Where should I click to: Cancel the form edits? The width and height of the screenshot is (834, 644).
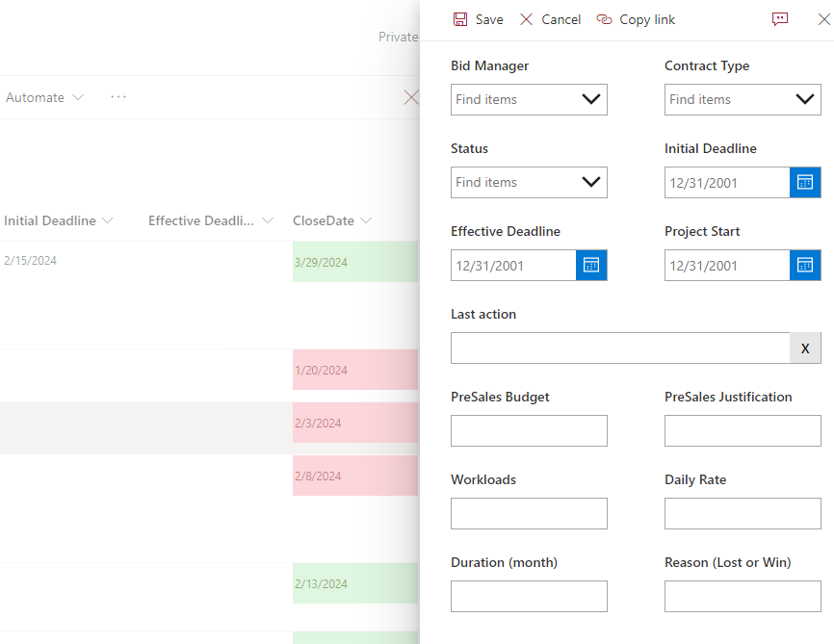coord(549,19)
